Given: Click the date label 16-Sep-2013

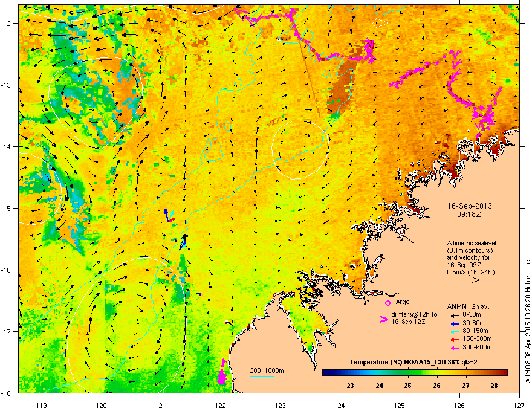Looking at the screenshot, I should (x=469, y=206).
